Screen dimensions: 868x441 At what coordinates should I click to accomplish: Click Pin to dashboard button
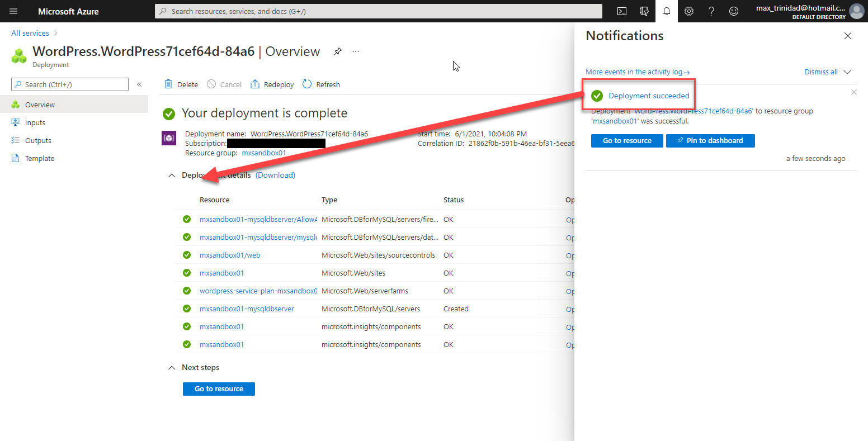tap(710, 141)
